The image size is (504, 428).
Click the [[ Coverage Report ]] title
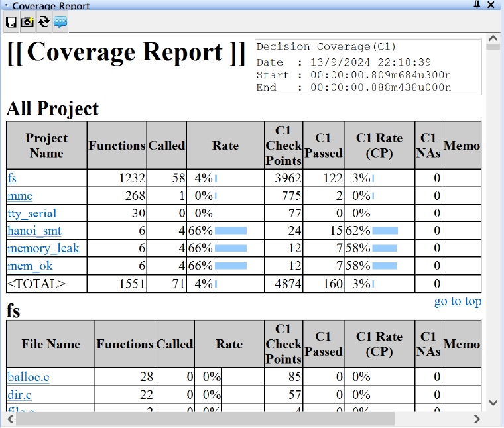click(126, 52)
